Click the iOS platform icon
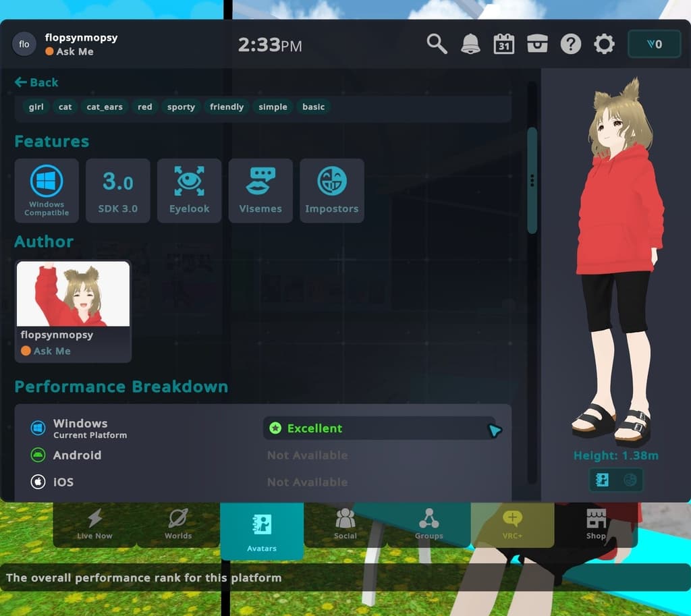 38,482
